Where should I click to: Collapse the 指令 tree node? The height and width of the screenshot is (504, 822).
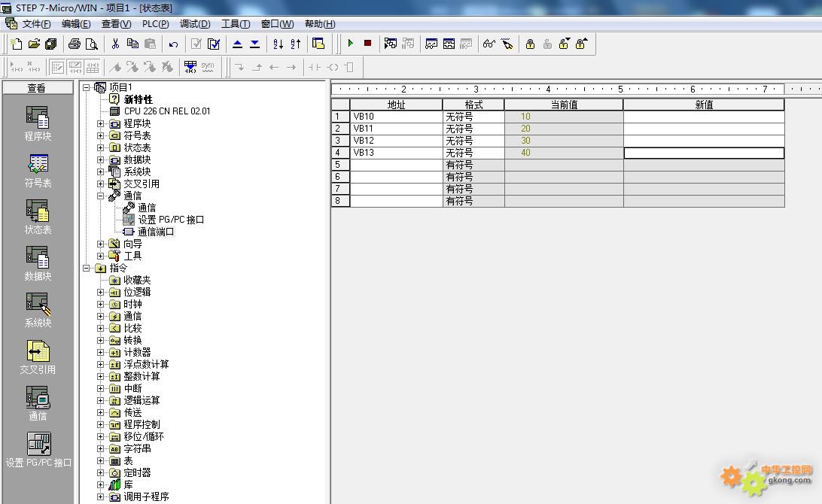87,269
